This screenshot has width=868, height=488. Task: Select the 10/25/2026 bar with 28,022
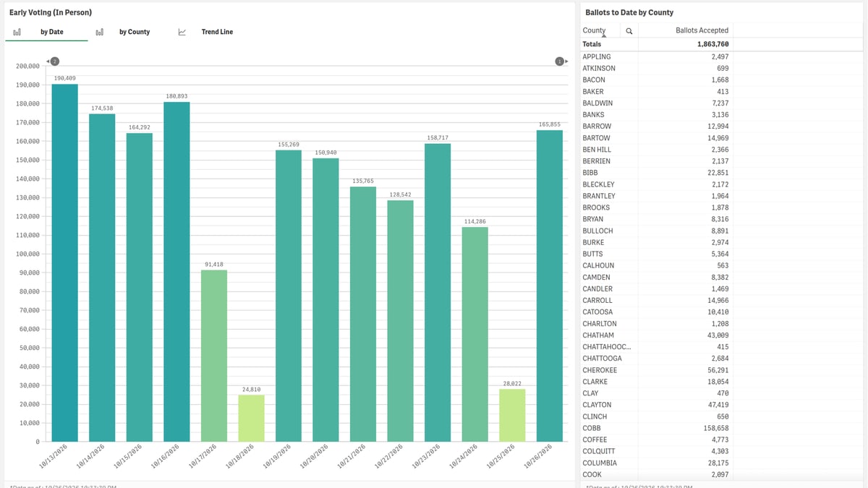[512, 415]
